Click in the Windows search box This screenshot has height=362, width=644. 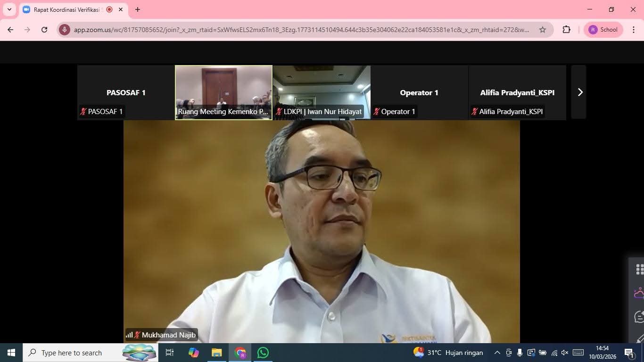pos(72,353)
